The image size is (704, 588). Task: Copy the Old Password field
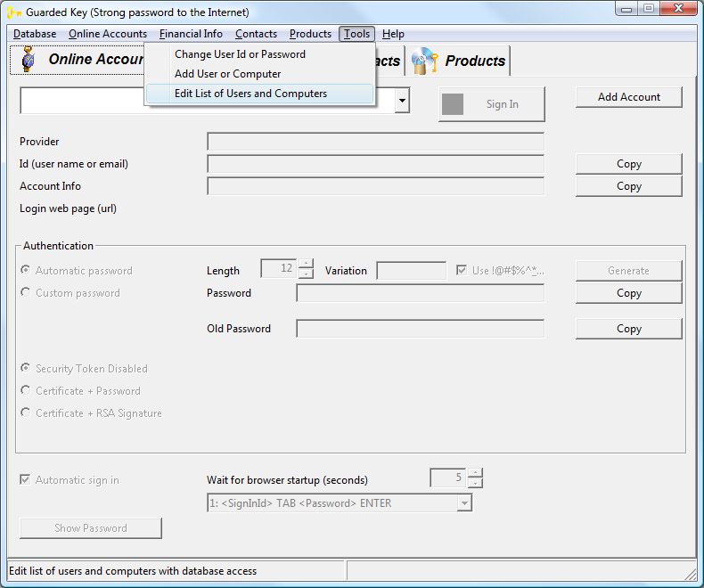[628, 329]
